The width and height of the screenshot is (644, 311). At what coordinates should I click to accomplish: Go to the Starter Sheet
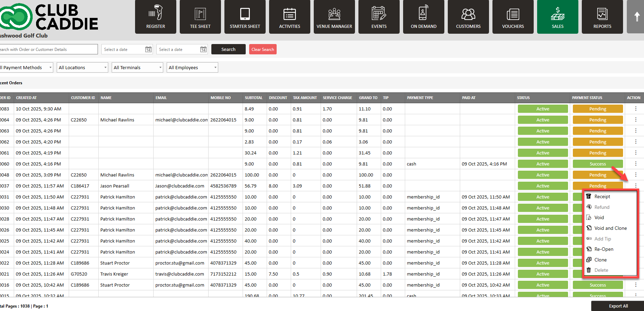[245, 17]
